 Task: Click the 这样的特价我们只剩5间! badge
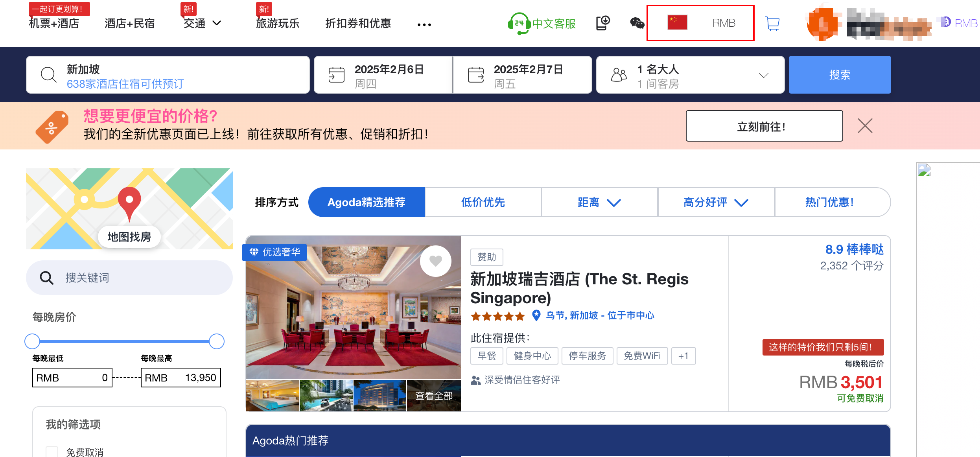(823, 347)
